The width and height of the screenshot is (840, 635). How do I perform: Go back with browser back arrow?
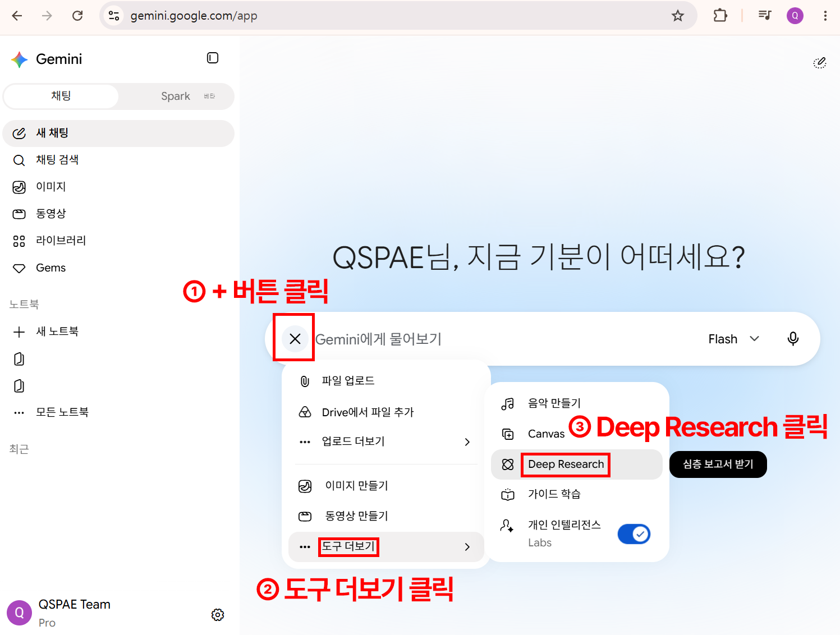coord(17,16)
